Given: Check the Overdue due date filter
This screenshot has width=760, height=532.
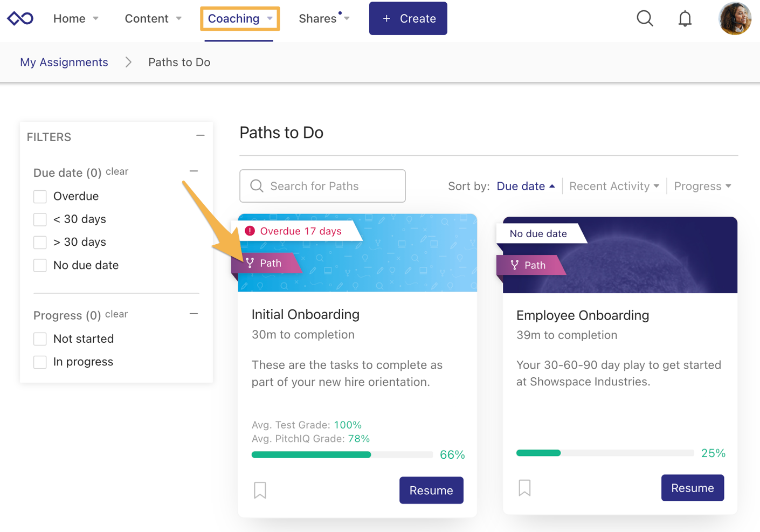Looking at the screenshot, I should tap(40, 196).
